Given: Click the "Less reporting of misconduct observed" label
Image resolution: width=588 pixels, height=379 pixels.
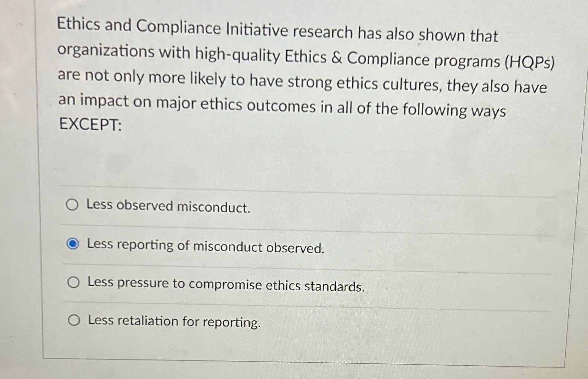Looking at the screenshot, I should click(x=206, y=246).
